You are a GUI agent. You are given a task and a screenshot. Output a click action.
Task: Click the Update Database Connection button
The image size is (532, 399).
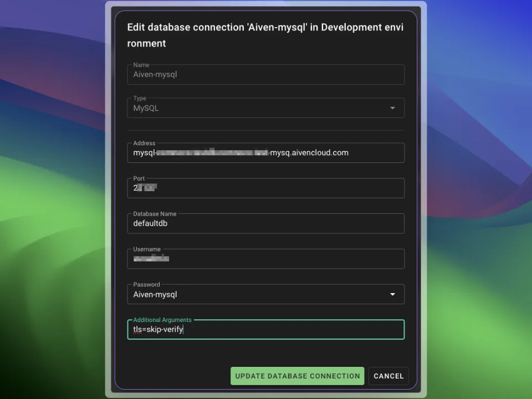pyautogui.click(x=297, y=376)
